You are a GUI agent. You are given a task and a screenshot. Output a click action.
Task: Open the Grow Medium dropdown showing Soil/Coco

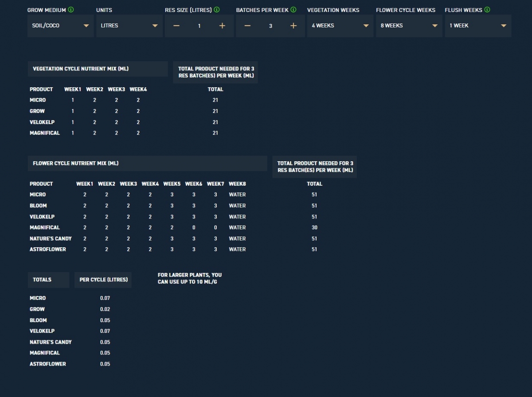[x=61, y=26]
